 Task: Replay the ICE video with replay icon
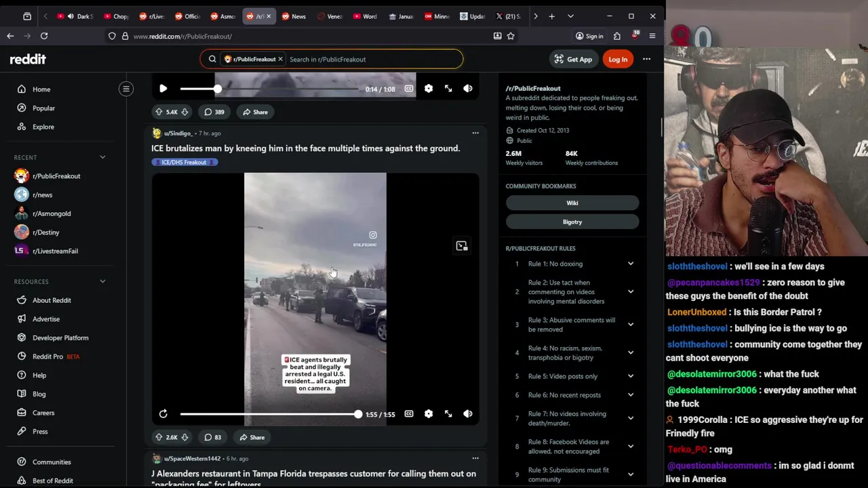coord(163,414)
